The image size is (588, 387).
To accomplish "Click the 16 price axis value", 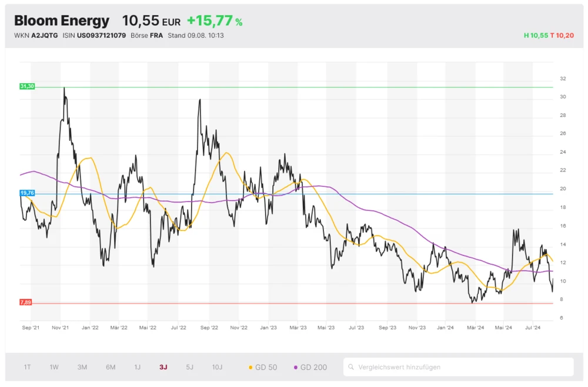I will [563, 226].
